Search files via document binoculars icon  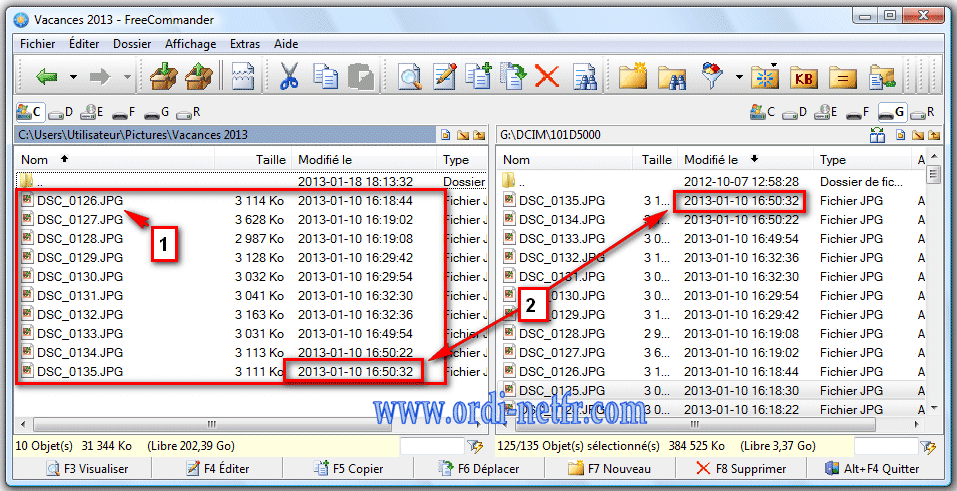(585, 76)
